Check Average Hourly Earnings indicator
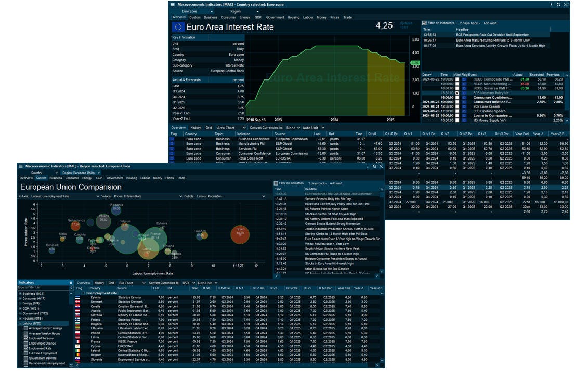This screenshot has height=371, width=588. coord(26,329)
